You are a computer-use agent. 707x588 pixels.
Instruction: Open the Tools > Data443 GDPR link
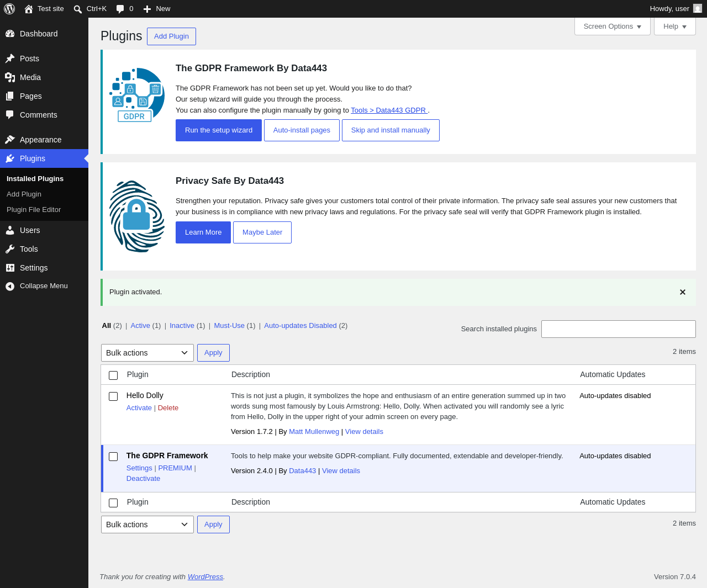389,110
